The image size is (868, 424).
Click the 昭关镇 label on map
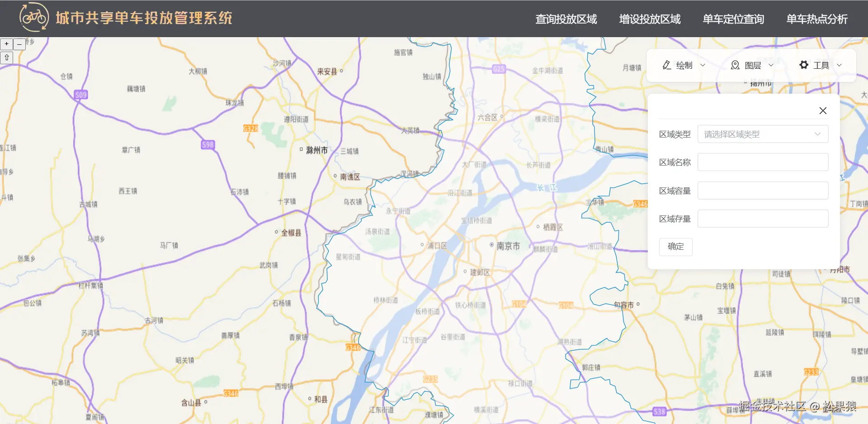pyautogui.click(x=184, y=360)
